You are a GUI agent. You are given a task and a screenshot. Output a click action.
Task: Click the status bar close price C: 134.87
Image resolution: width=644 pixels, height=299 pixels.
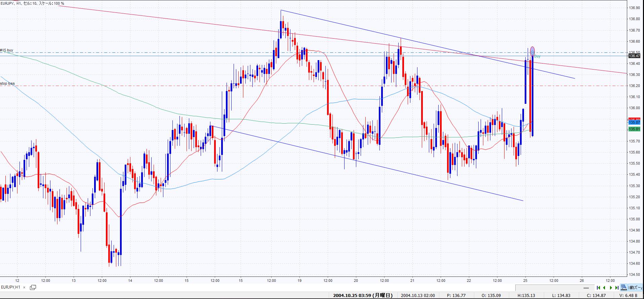596,296
